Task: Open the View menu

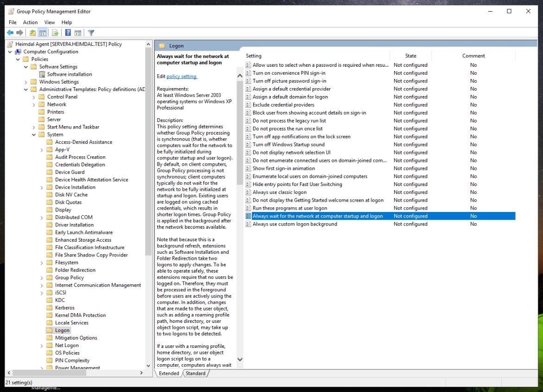Action: (50, 22)
